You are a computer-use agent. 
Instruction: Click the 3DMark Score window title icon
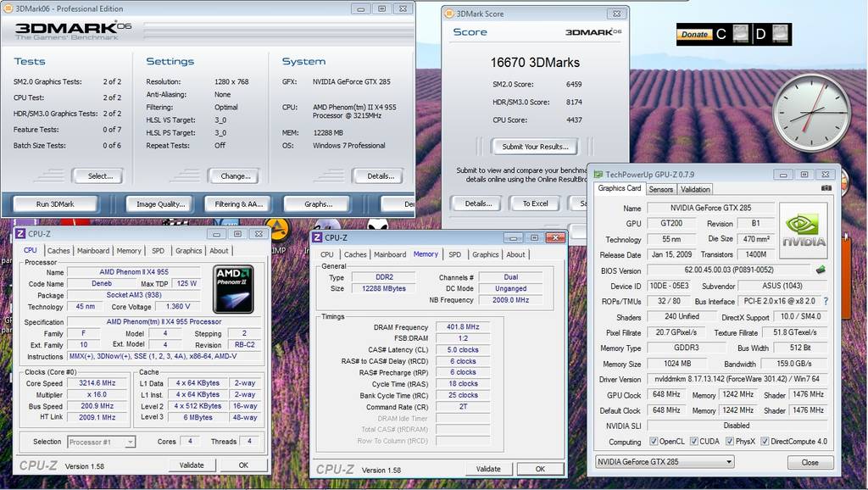coord(449,14)
